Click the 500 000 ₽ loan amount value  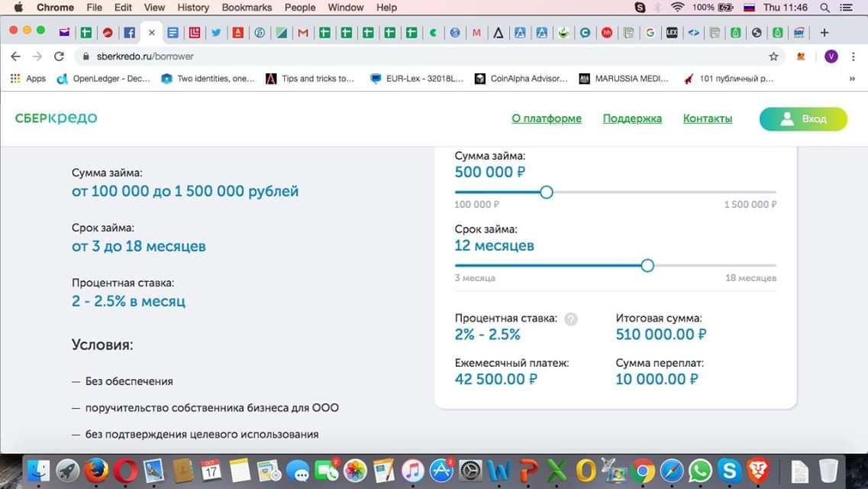pos(490,172)
